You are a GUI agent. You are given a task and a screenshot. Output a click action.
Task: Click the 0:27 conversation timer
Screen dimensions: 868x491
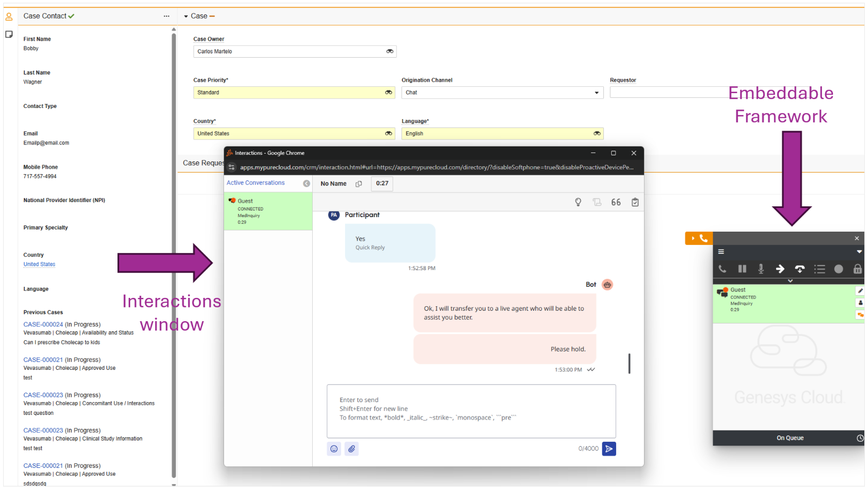382,184
